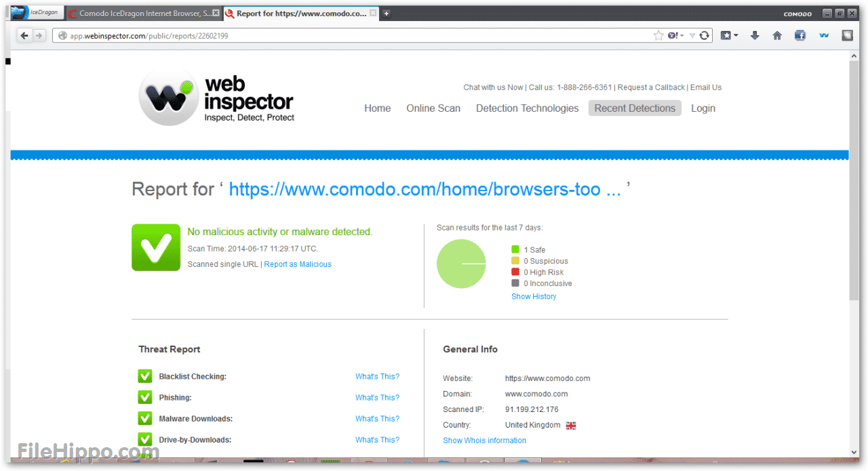The height and width of the screenshot is (471, 868).
Task: Click the green Blacklist Checking checkmark
Action: click(144, 376)
